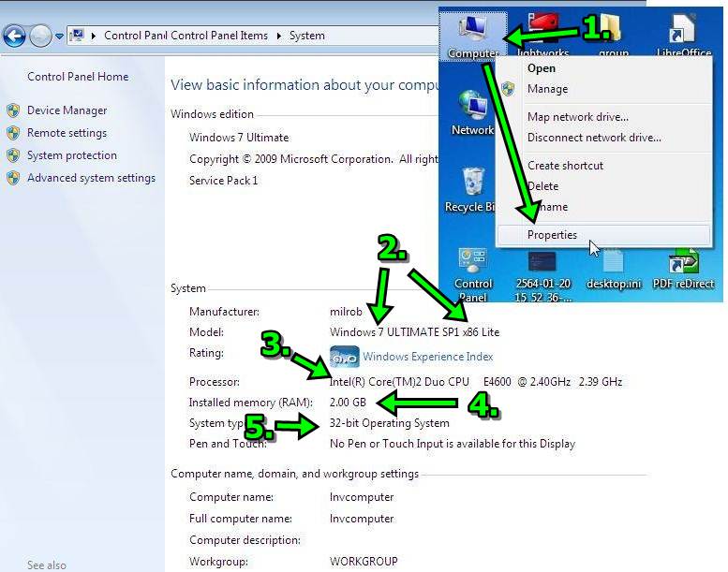The height and width of the screenshot is (572, 728).
Task: Open Windows Experience Index link
Action: (x=427, y=357)
